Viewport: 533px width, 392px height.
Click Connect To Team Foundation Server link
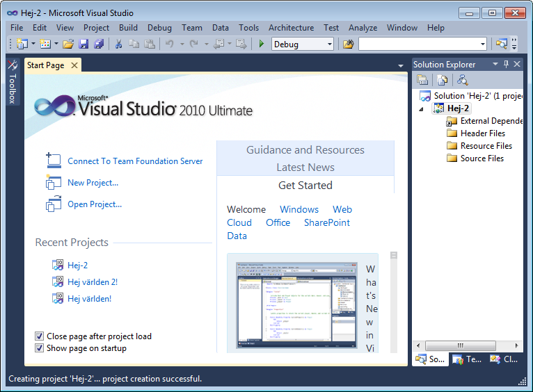click(135, 161)
